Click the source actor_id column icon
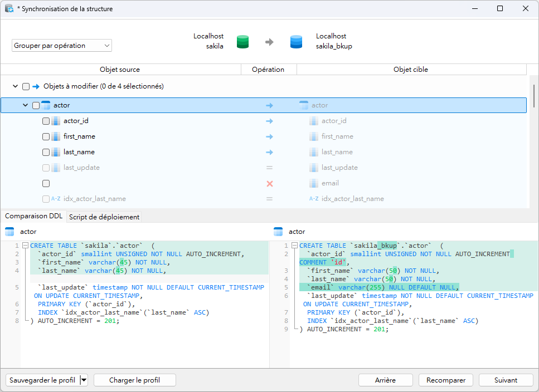Image resolution: width=539 pixels, height=392 pixels. click(56, 121)
